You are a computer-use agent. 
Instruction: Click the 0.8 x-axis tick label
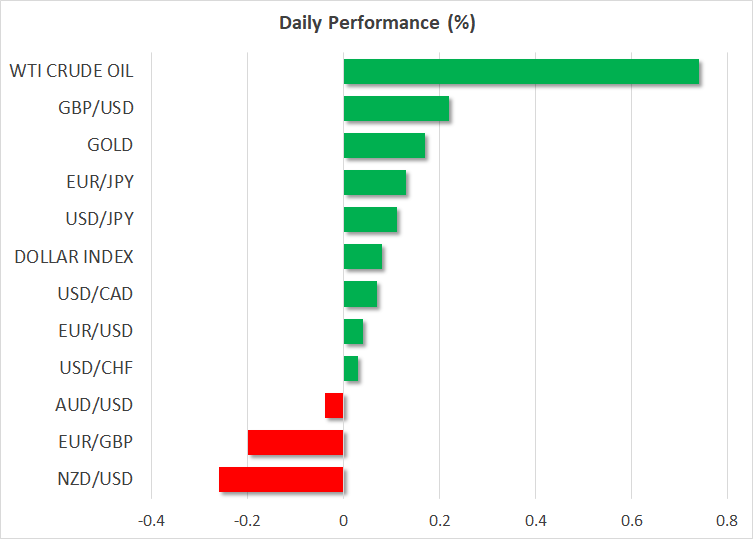[727, 521]
